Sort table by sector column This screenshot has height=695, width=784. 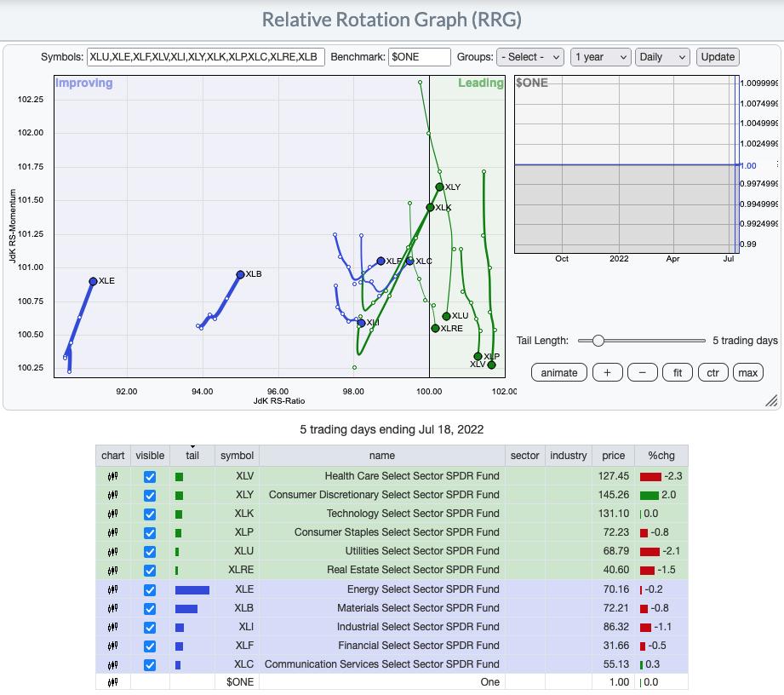pyautogui.click(x=524, y=456)
